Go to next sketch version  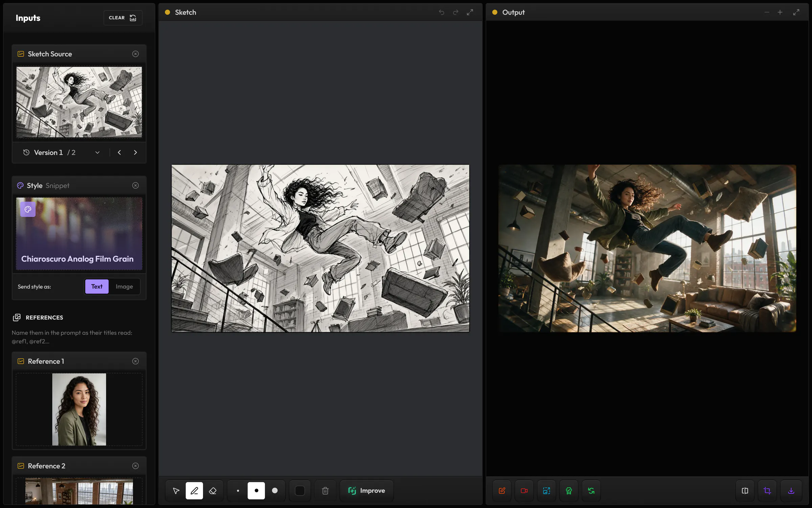135,152
